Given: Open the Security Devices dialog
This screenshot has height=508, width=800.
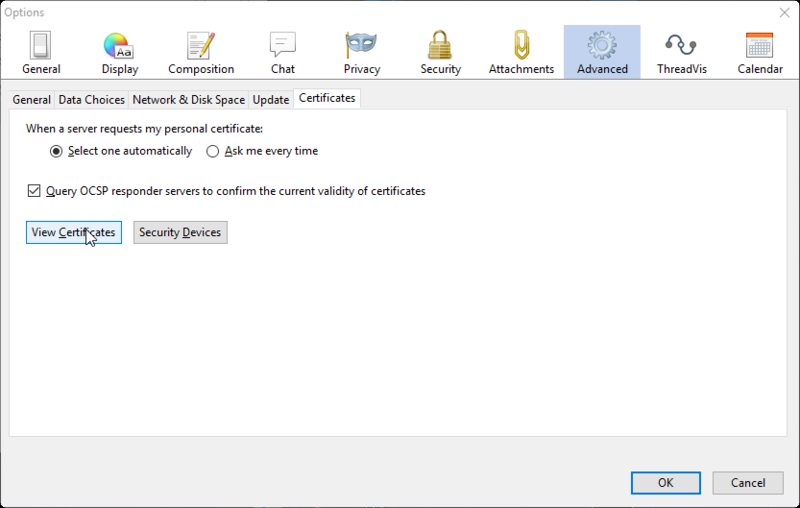Looking at the screenshot, I should tap(180, 232).
